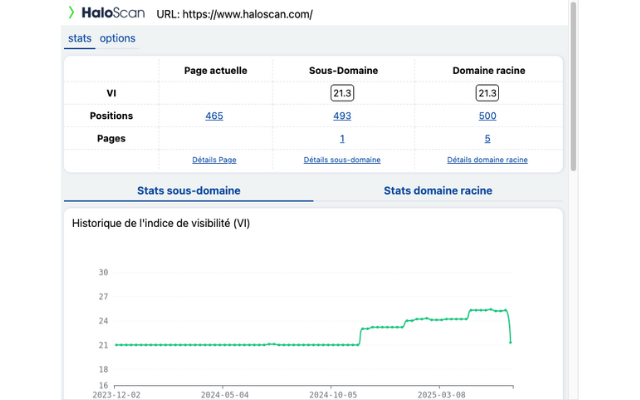Click the Sous-Domaine VI badge 21.3
The width and height of the screenshot is (640, 400).
342,93
